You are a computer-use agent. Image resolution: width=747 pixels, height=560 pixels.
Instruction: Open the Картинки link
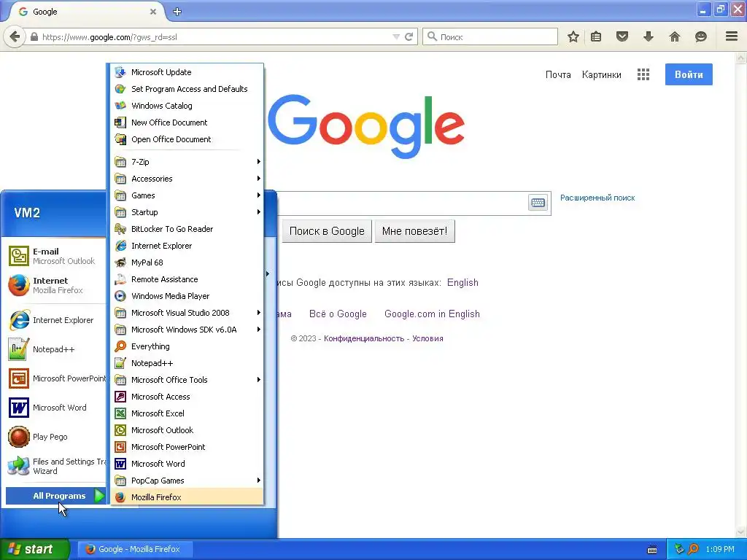(601, 75)
